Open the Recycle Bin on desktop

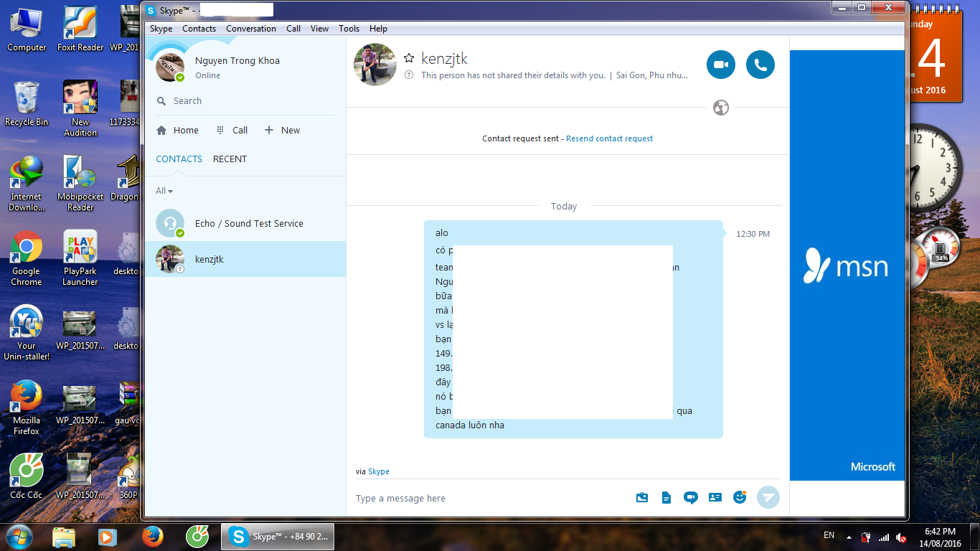27,104
